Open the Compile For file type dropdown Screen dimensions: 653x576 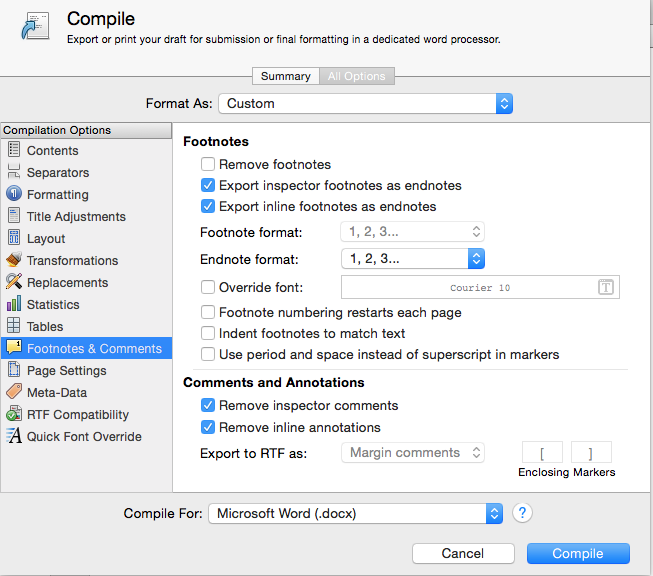point(355,513)
